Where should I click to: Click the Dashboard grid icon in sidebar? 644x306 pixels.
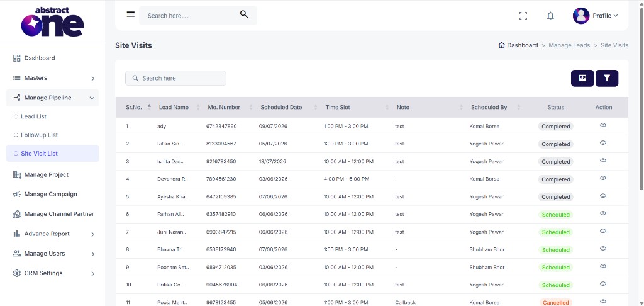click(x=16, y=58)
